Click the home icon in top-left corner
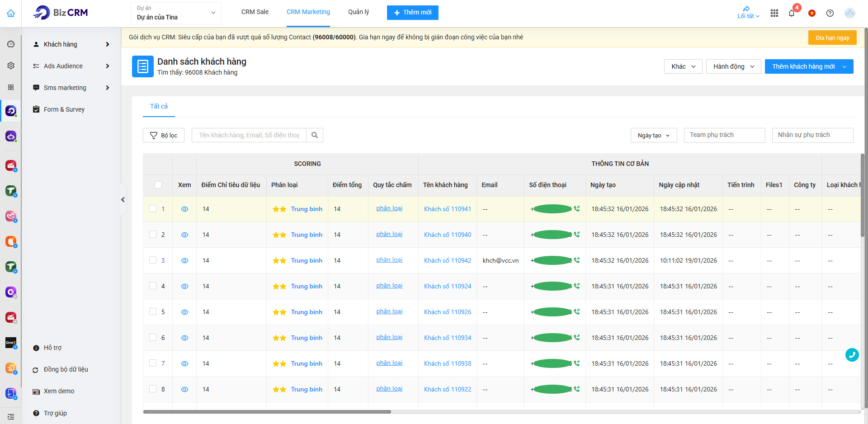The width and height of the screenshot is (868, 424). tap(11, 13)
